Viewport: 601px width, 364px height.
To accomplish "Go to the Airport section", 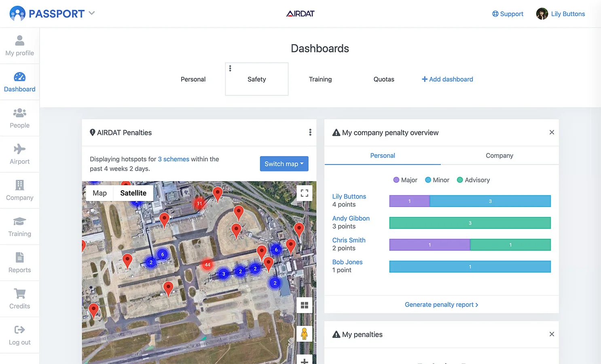I will [19, 154].
